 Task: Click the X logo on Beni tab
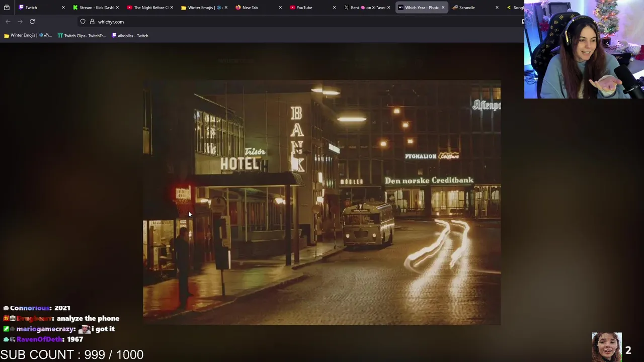(346, 8)
